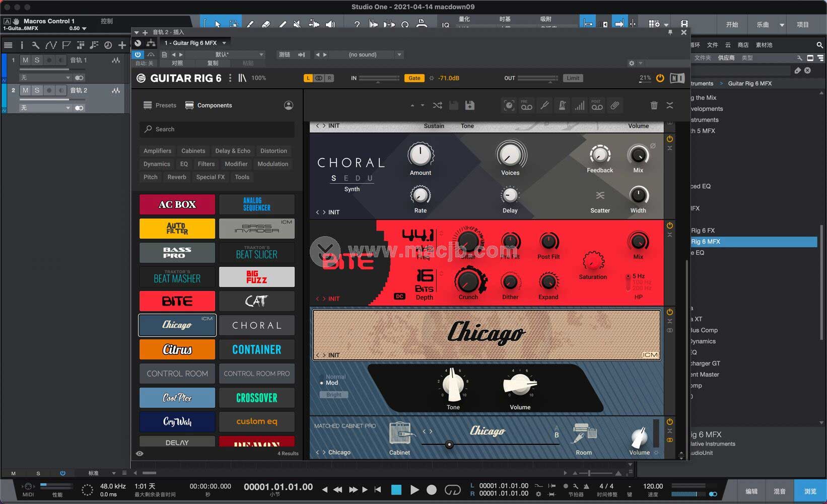Filter components by Modulation
Screen dimensions: 827x504
(273, 164)
